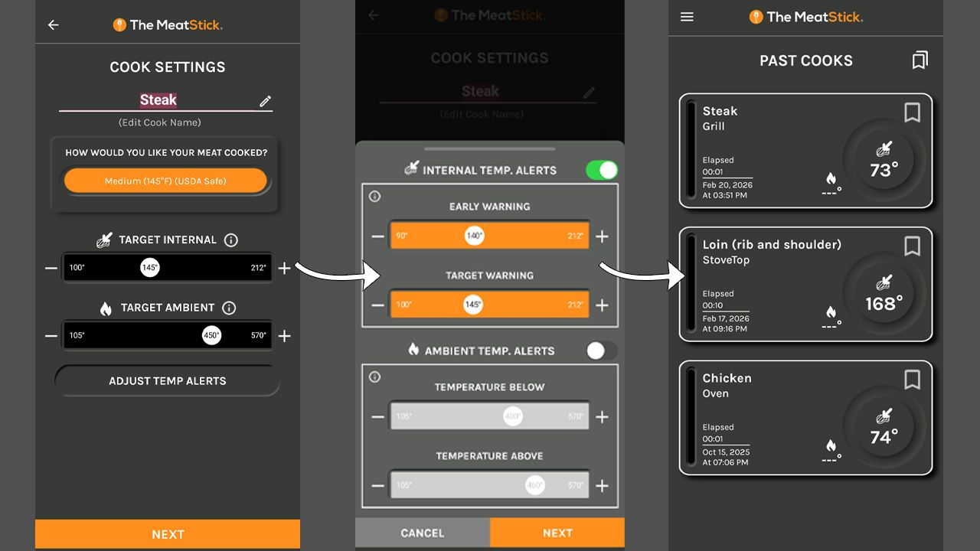Image resolution: width=980 pixels, height=551 pixels.
Task: Open the Target Ambient info icon
Action: (x=228, y=308)
